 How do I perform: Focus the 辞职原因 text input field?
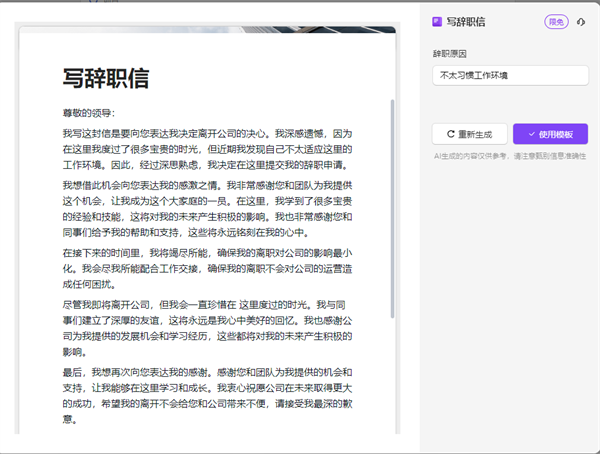pos(510,75)
